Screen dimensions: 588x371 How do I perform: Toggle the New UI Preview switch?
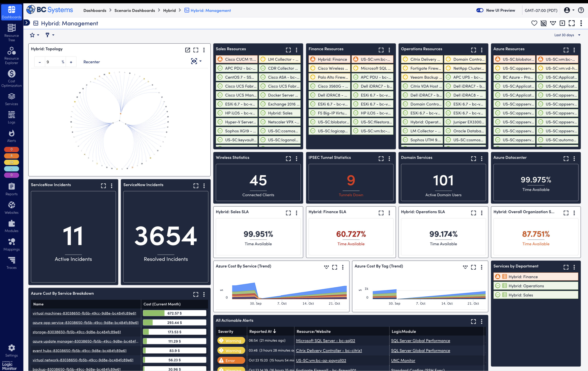(x=480, y=10)
